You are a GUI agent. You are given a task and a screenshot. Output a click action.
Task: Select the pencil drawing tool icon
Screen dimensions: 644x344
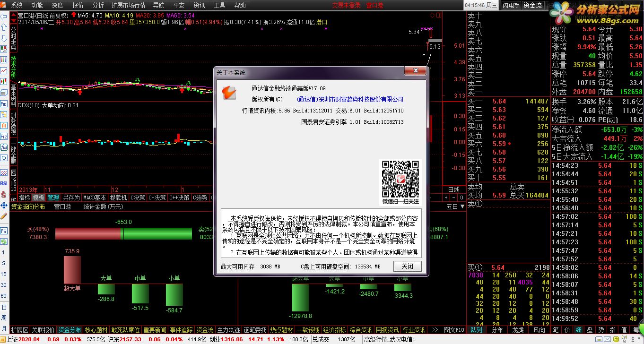[4, 216]
